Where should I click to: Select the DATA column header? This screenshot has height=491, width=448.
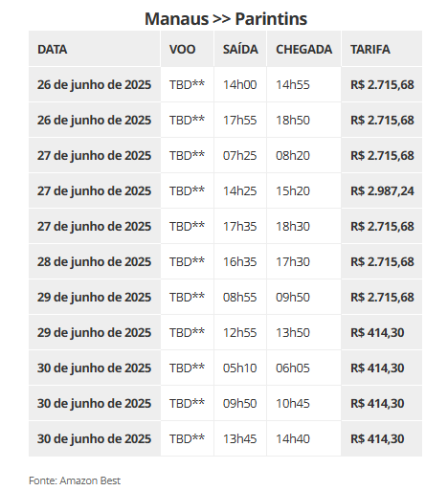click(95, 49)
